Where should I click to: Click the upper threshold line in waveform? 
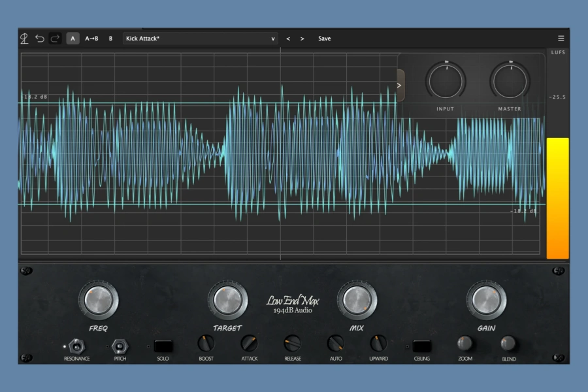207,103
